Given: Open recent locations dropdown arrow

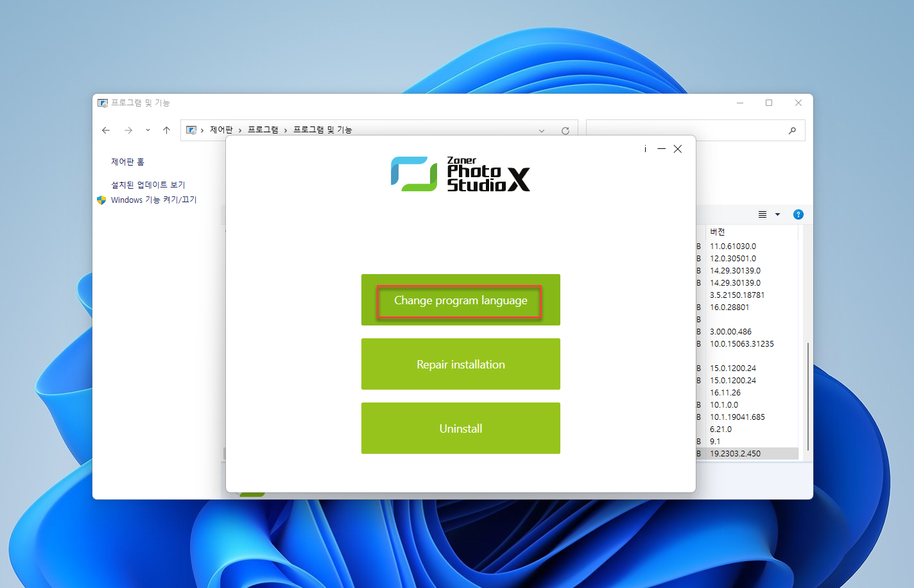Looking at the screenshot, I should click(x=148, y=130).
